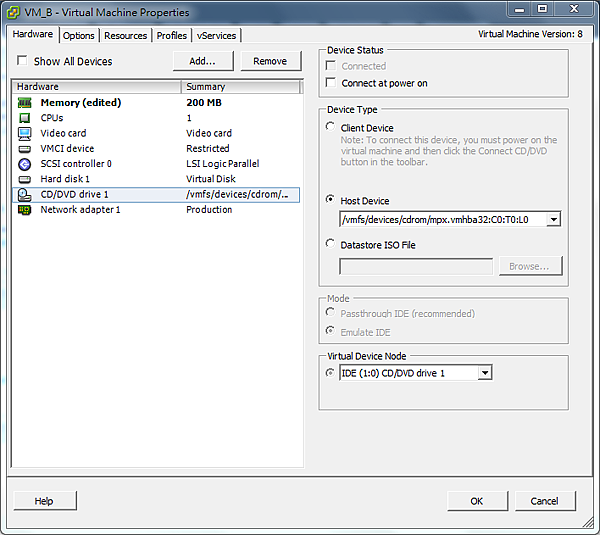This screenshot has height=535, width=600.
Task: Click the CD/DVD drive 1 icon
Action: [25, 195]
